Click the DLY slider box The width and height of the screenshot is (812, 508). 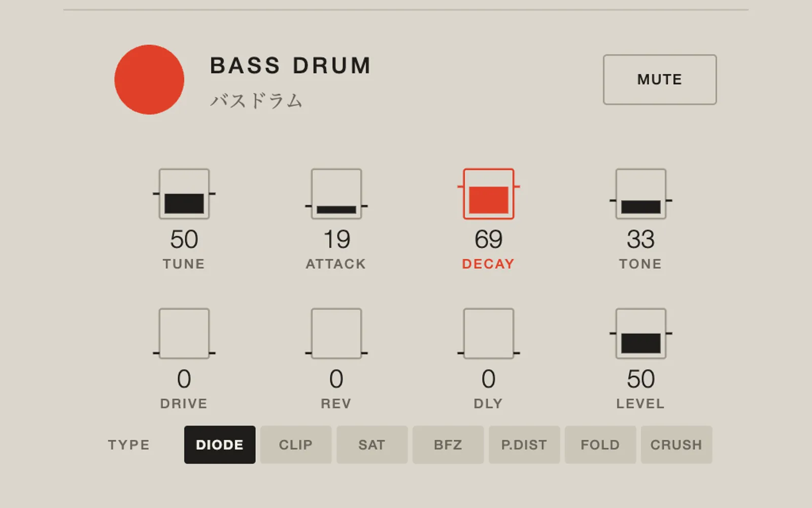pyautogui.click(x=489, y=333)
